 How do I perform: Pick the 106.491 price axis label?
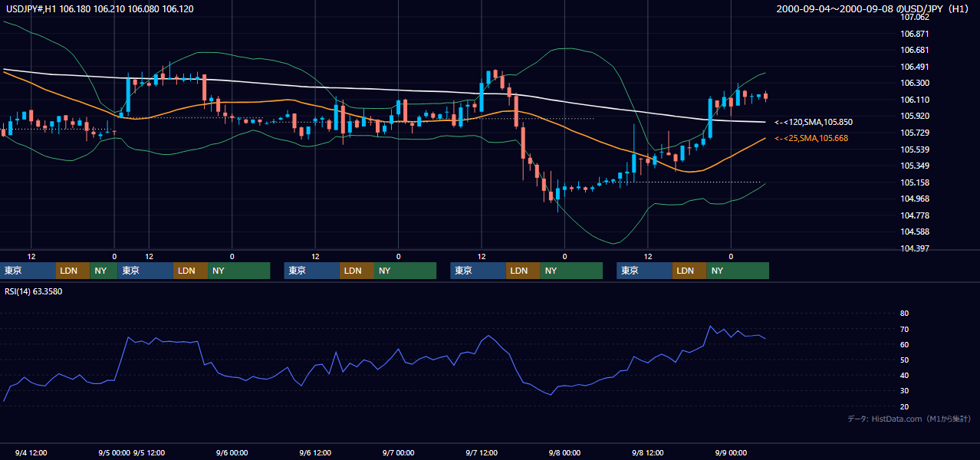point(914,67)
